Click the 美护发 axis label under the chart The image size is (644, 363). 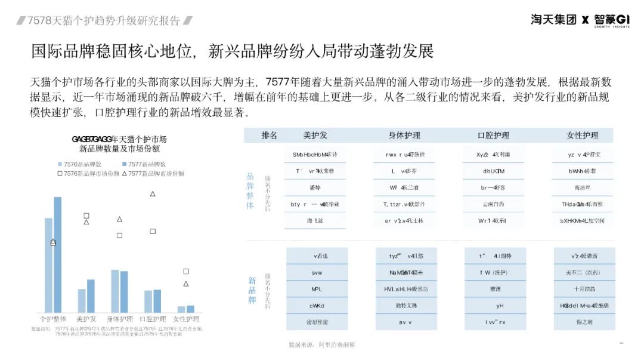[x=86, y=319]
